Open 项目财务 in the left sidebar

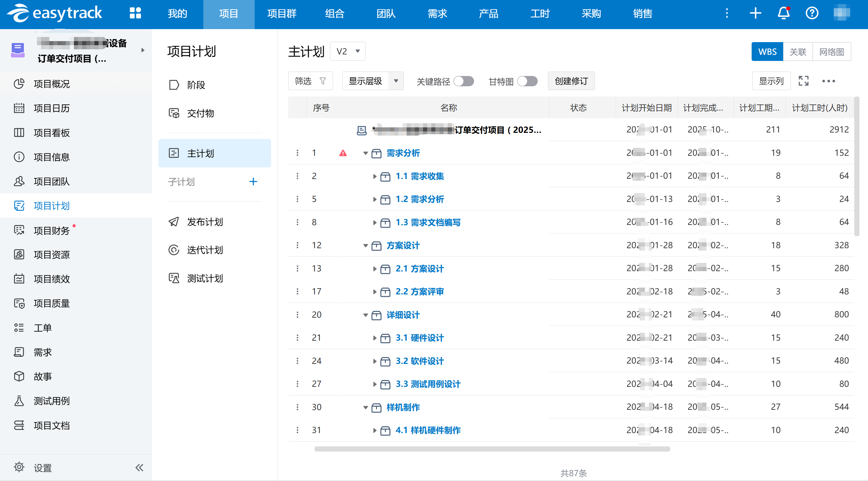tap(51, 230)
